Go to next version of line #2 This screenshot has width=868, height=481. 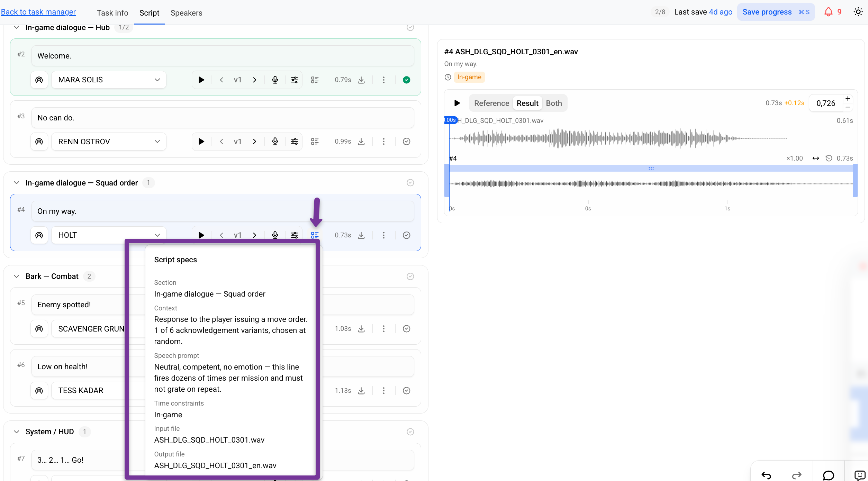tap(254, 80)
